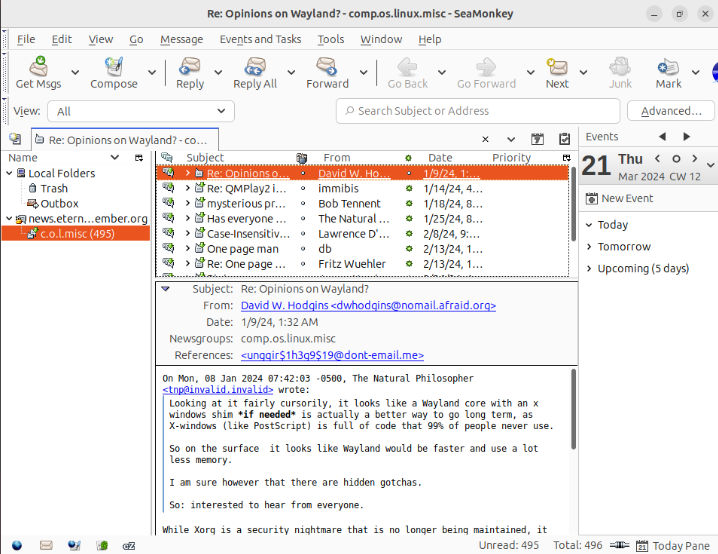Collapse the Local Folders tree
This screenshot has height=554, width=718.
point(9,173)
